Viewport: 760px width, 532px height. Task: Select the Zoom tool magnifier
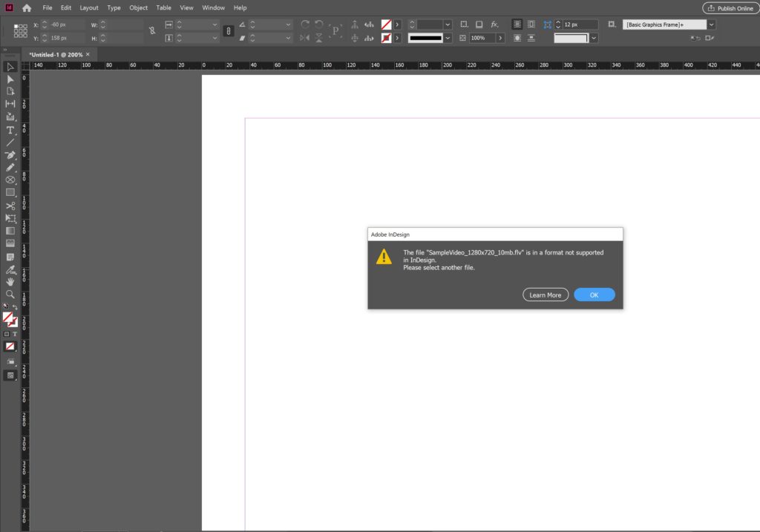(x=10, y=294)
